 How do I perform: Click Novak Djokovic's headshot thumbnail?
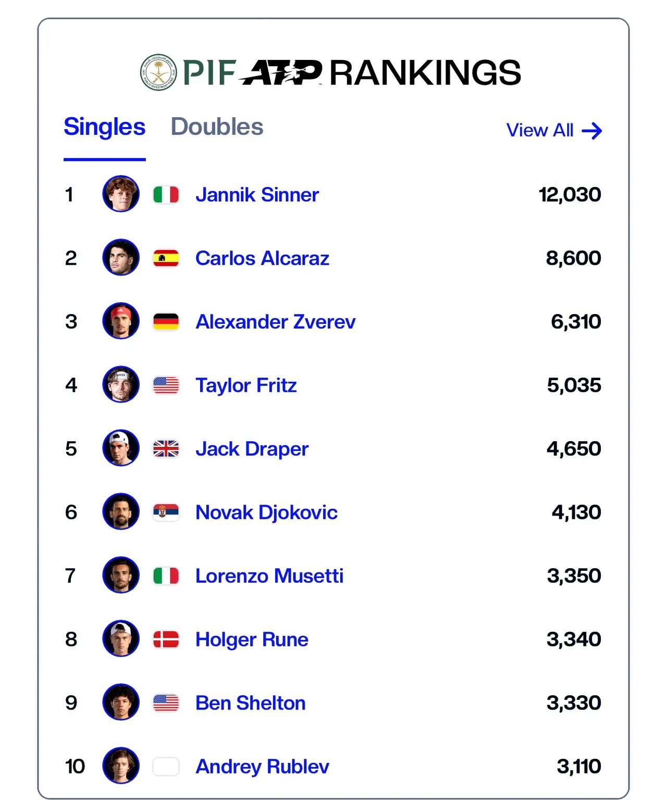click(x=121, y=511)
